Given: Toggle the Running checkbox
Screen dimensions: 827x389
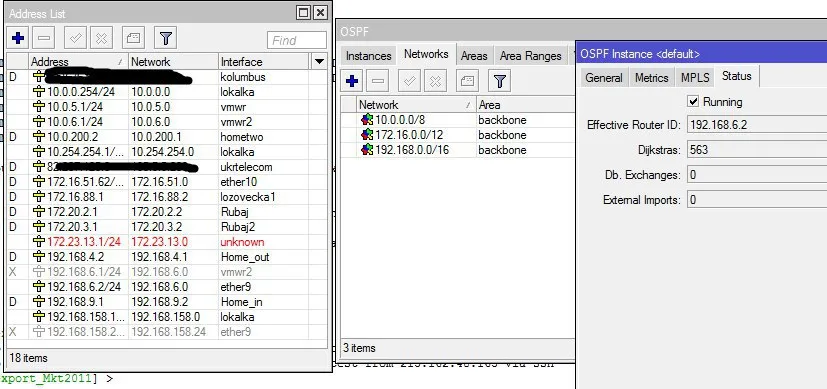Looking at the screenshot, I should [694, 101].
